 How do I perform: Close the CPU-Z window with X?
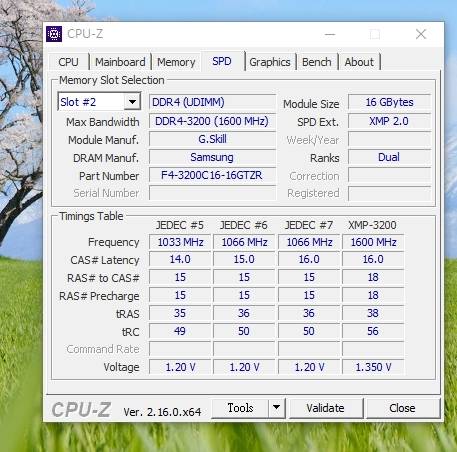click(421, 34)
